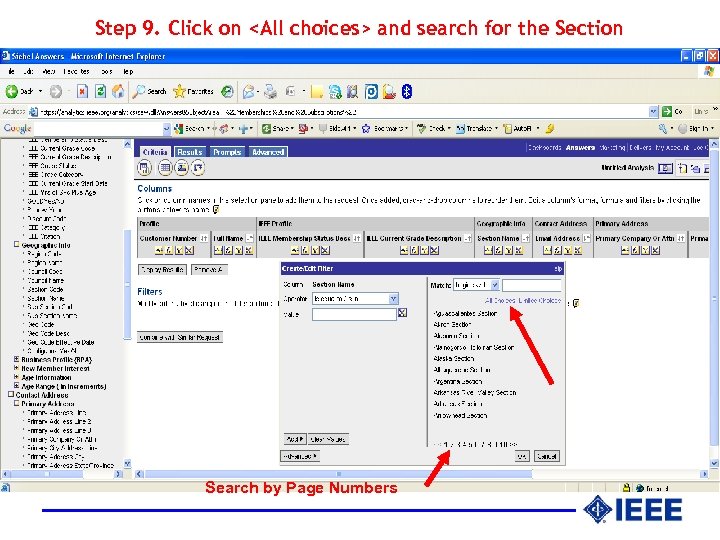This screenshot has width=720, height=540.
Task: Open the Favorites menu in menu bar
Action: (x=76, y=72)
